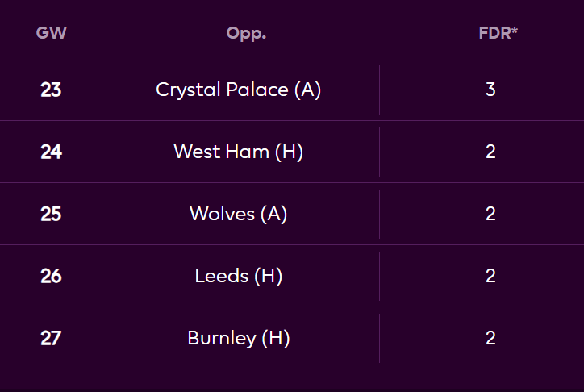
Task: Click the GW column header
Action: point(51,34)
